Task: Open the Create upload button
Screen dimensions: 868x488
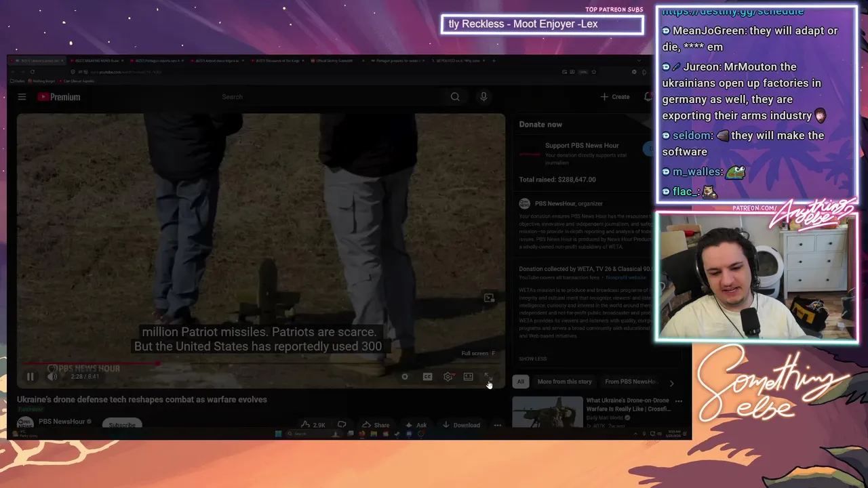Action: coord(615,97)
